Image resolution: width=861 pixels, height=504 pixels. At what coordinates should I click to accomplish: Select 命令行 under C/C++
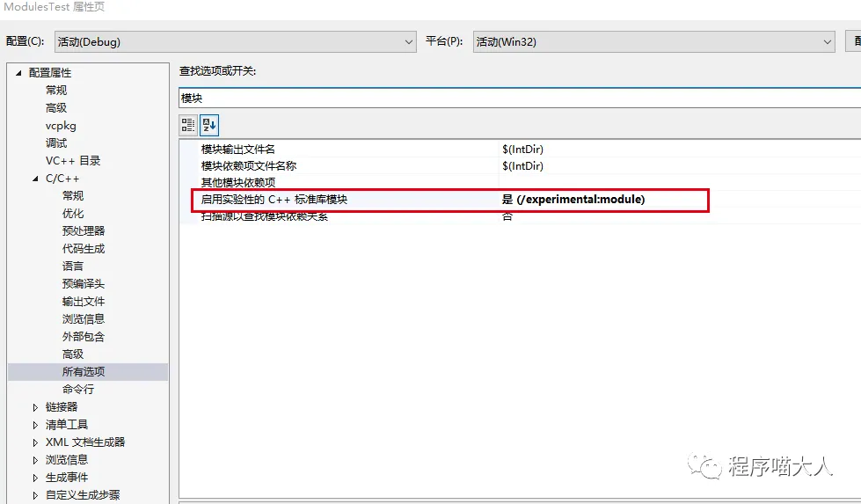click(x=77, y=390)
